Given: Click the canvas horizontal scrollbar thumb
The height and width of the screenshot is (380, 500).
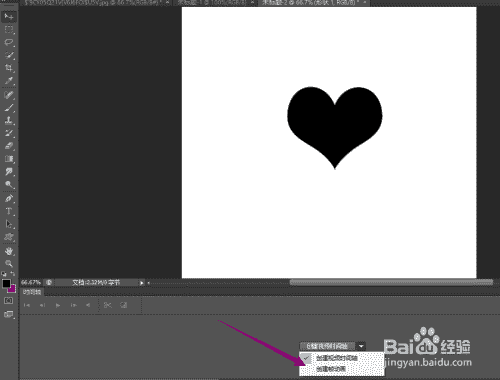Looking at the screenshot, I should pos(391,282).
